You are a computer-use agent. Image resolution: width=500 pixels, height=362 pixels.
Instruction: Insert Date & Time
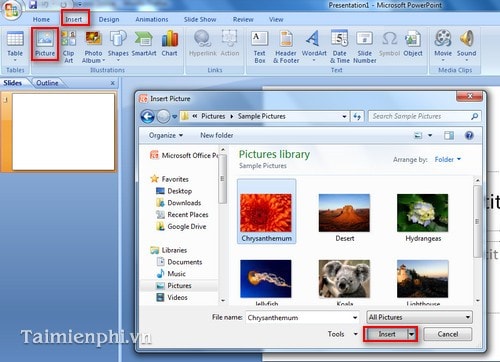340,47
